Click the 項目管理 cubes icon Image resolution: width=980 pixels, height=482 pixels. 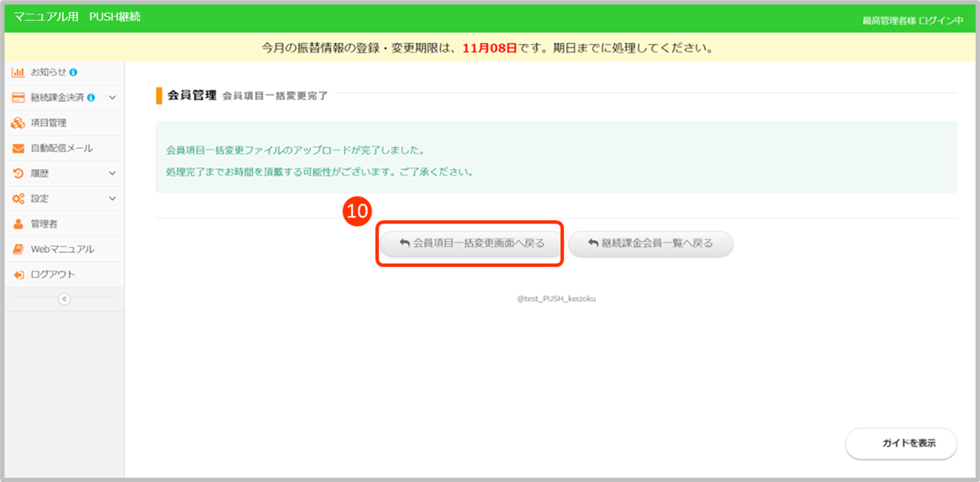(x=18, y=123)
